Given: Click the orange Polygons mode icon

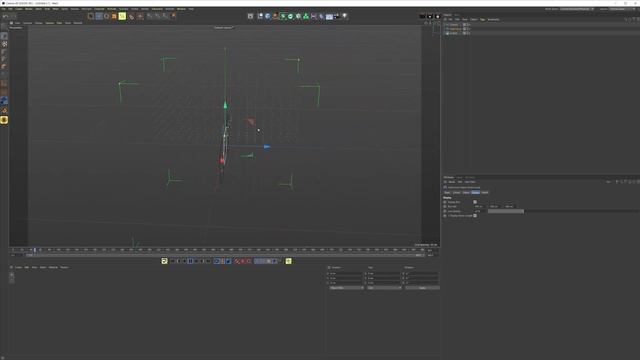Looking at the screenshot, I should [4, 66].
